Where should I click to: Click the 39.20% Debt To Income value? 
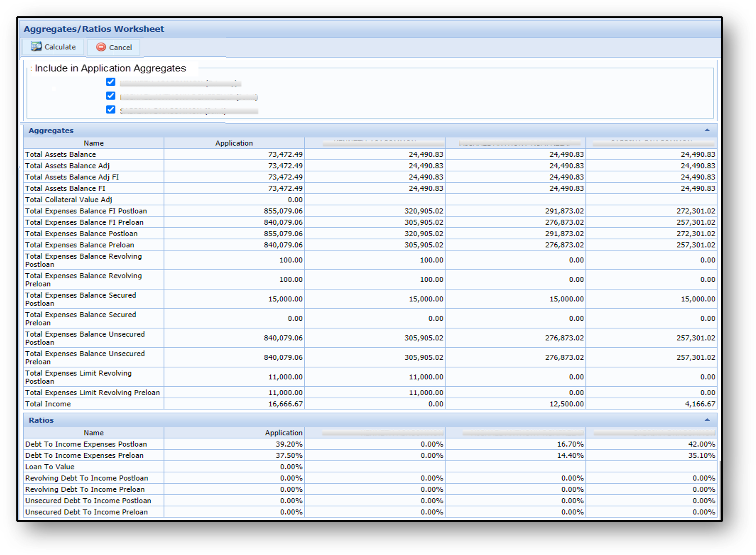click(289, 444)
